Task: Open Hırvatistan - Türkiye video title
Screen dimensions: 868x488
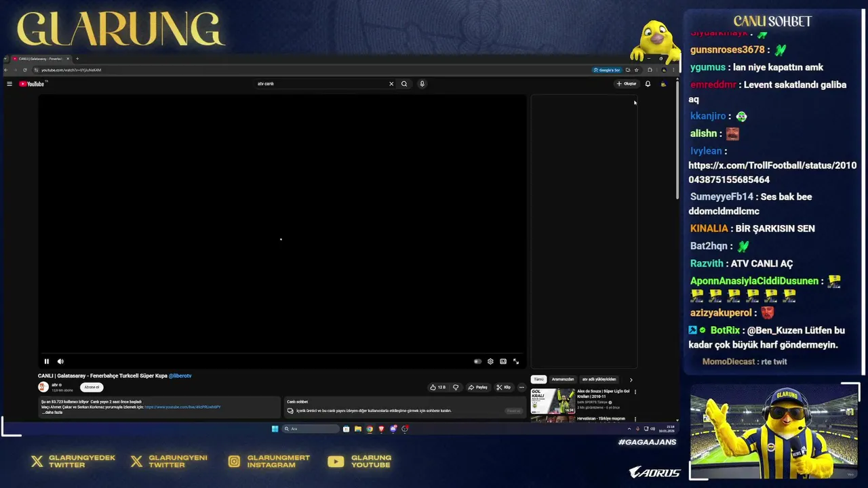Action: tap(601, 418)
